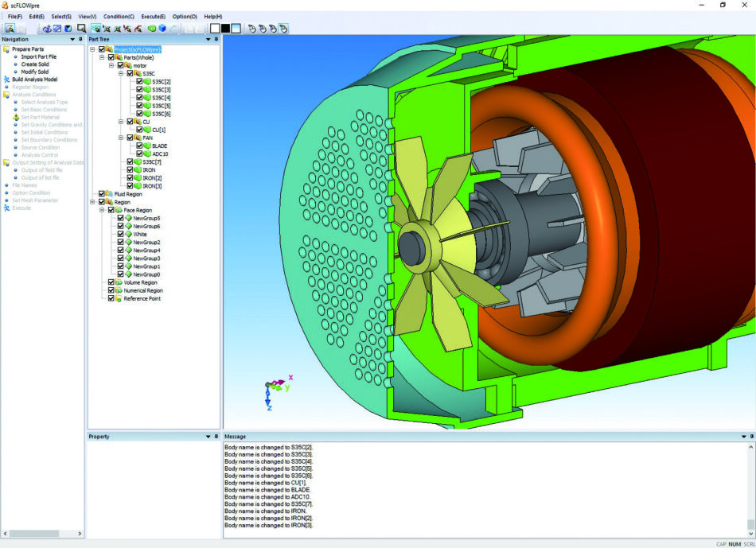
Task: Pin the Part Tree panel
Action: 216,39
